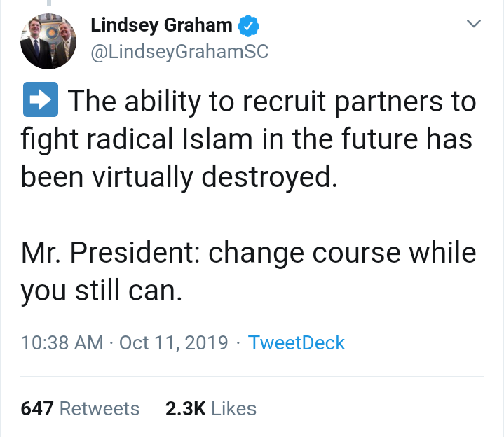504x437 pixels.
Task: Click the blue right-arrow emoji
Action: pyautogui.click(x=41, y=102)
